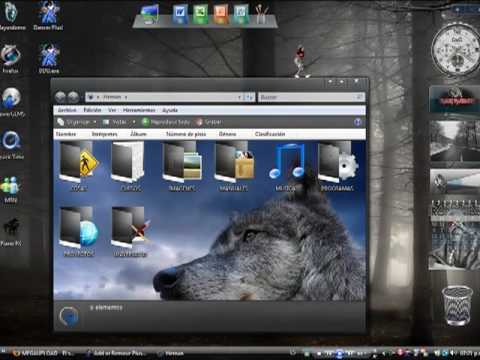Open the Recycle Bin on desktop
Viewport: 480px width, 360px height.
click(457, 305)
